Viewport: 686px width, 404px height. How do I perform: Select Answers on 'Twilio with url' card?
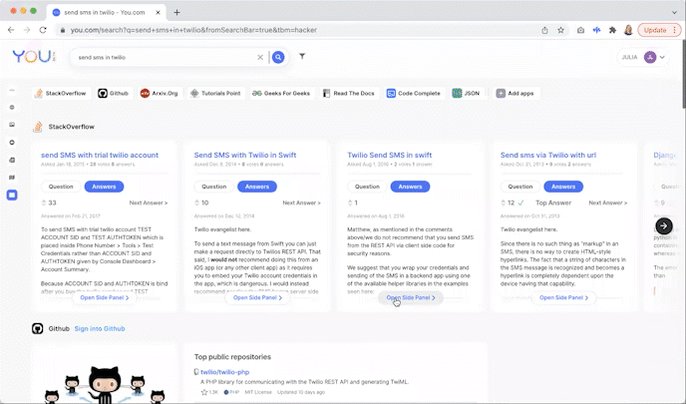564,186
